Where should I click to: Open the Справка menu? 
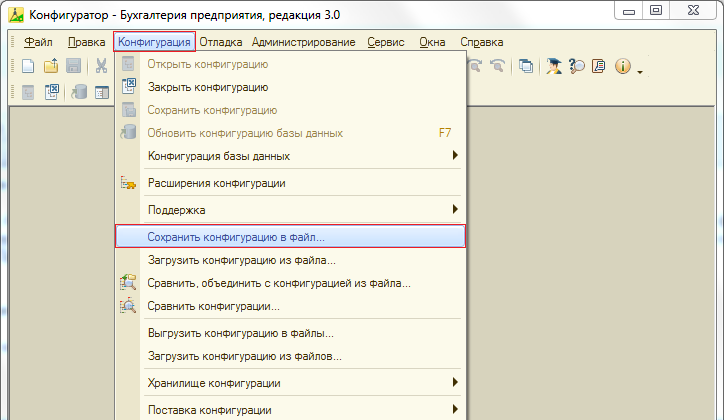(482, 42)
